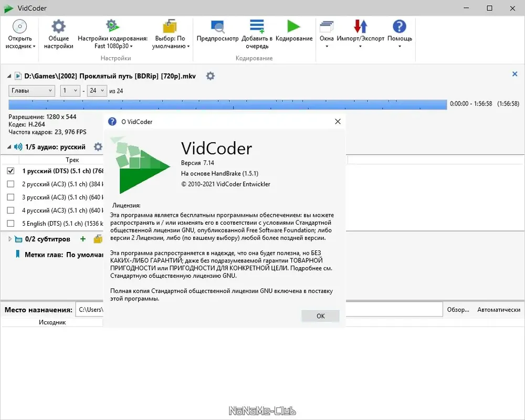Uncheck audio track 1 русский (DTS)
Screen dimensions: 525x420
pos(10,171)
